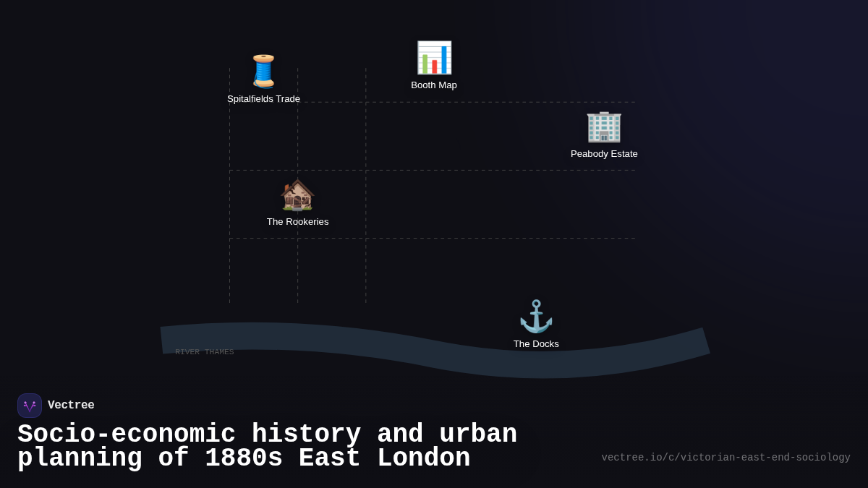868x488 pixels.
Task: Open the bar chart graphic above Booth Map
Action: 434,57
